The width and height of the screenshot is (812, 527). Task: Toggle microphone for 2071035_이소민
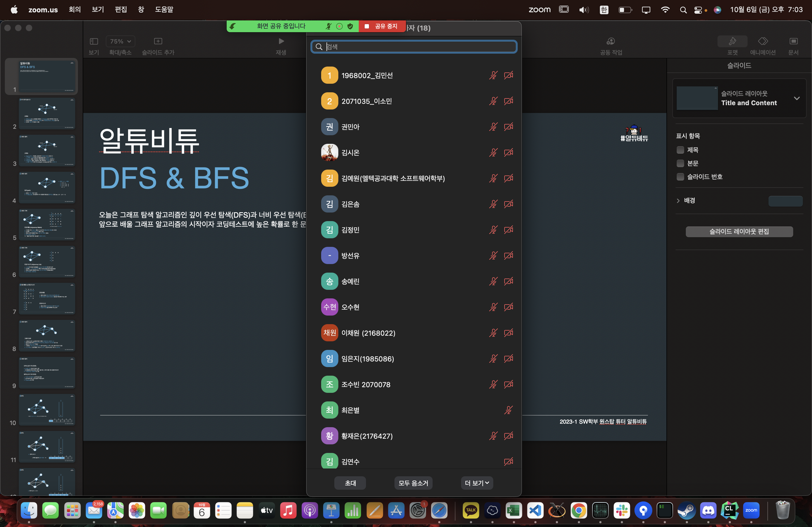pos(493,101)
